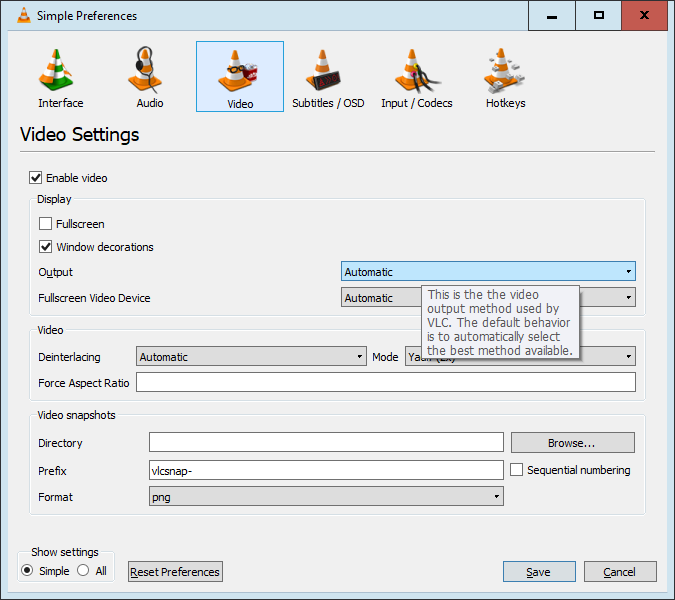Click Browse... for snapshot directory
This screenshot has width=675, height=600.
(573, 442)
